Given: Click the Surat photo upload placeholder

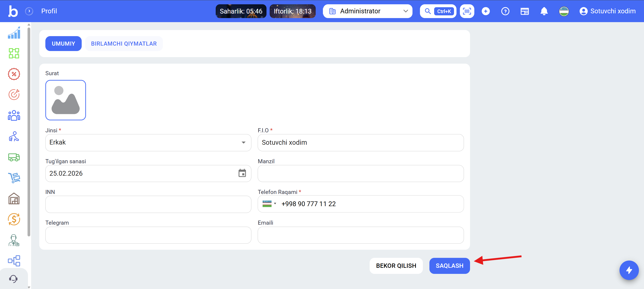Looking at the screenshot, I should 65,100.
